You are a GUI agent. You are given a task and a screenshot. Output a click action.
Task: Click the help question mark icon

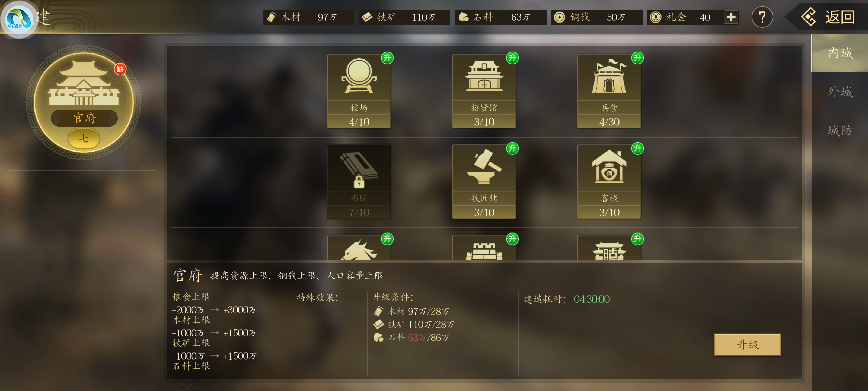[762, 17]
